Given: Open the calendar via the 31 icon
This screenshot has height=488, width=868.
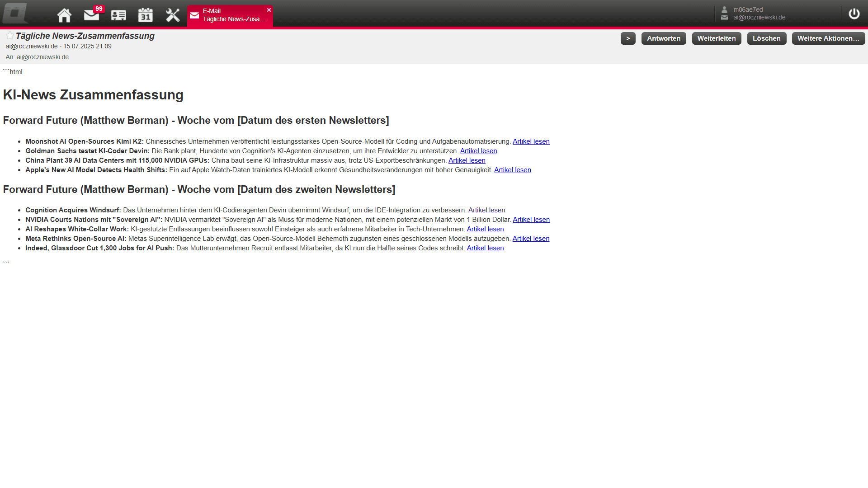Looking at the screenshot, I should tap(146, 14).
